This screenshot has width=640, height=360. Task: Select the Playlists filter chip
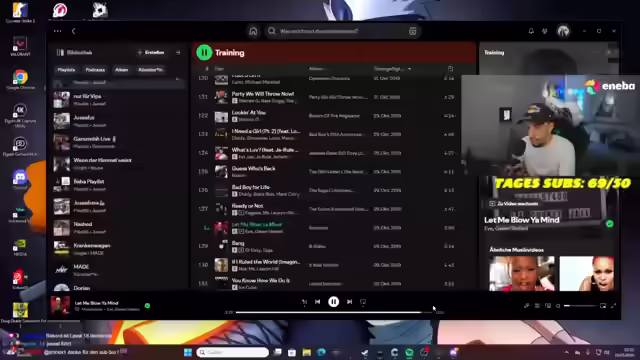click(x=66, y=70)
